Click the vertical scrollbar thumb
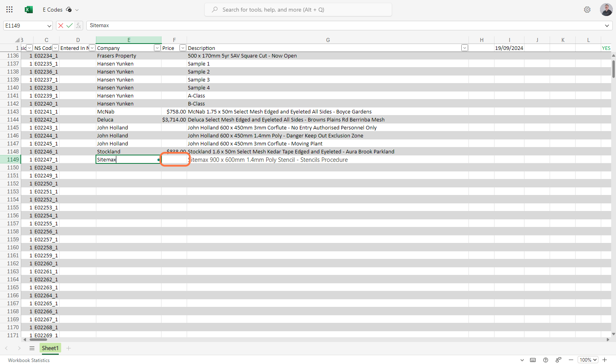 614,68
